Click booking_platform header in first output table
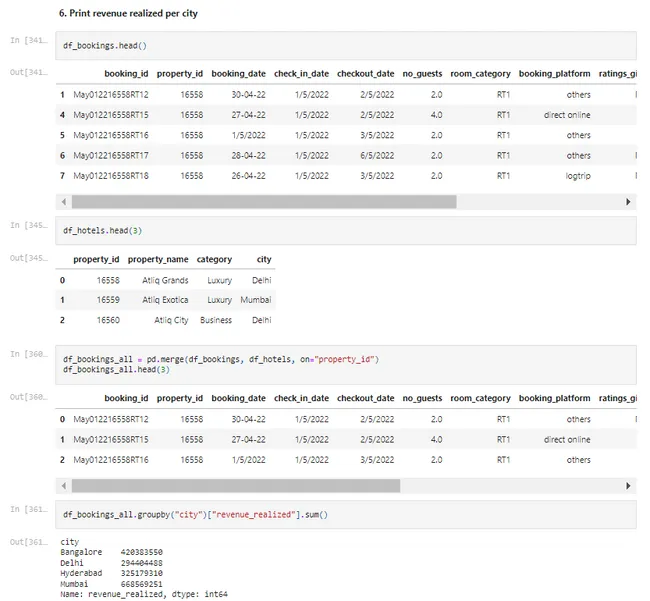Viewport: 650px width, 601px height. 555,74
